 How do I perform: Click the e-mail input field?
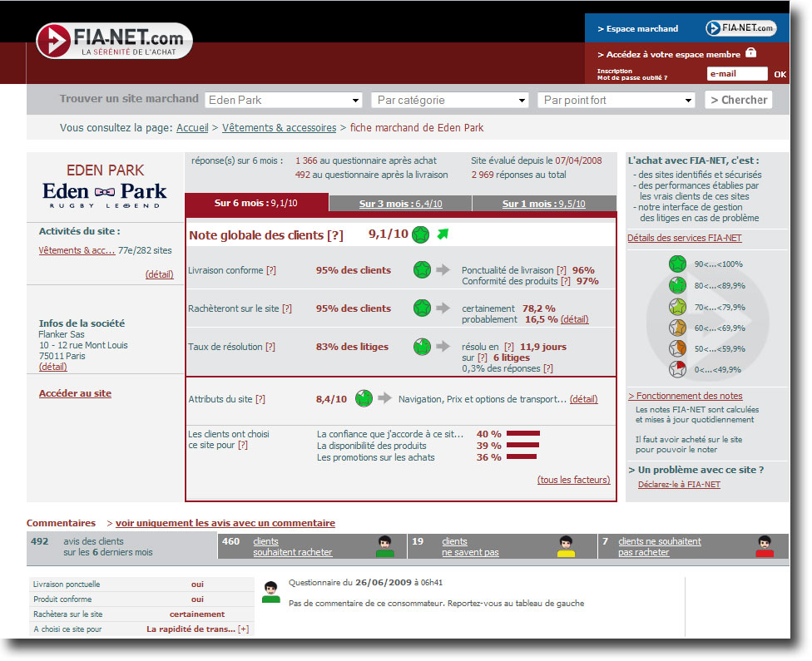[x=737, y=73]
